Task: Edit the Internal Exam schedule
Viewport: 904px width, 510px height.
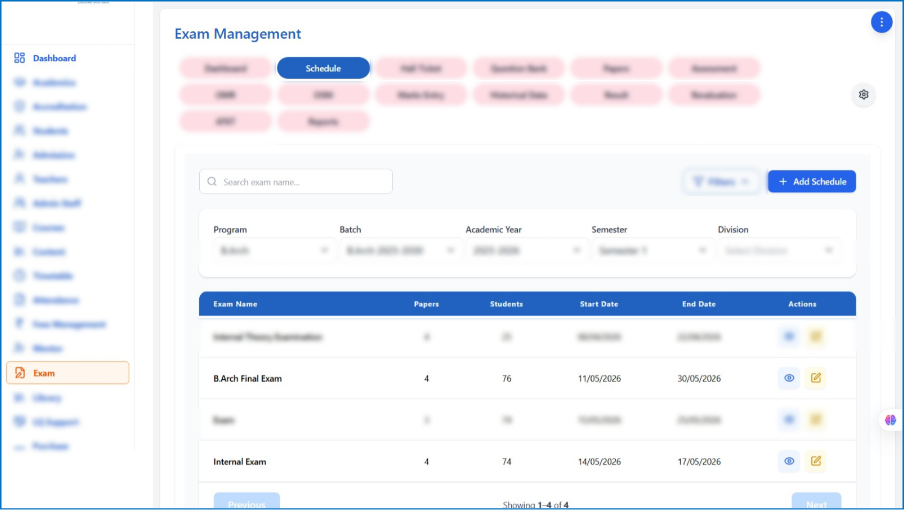Action: [x=815, y=461]
